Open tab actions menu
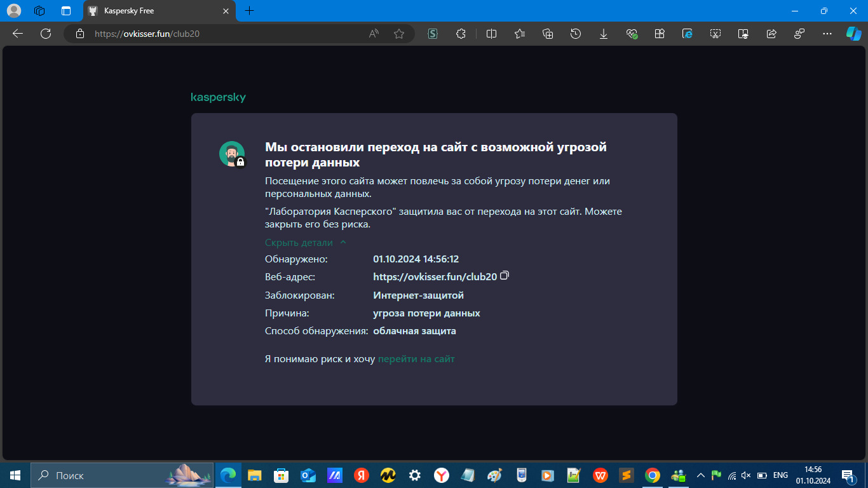 [66, 11]
